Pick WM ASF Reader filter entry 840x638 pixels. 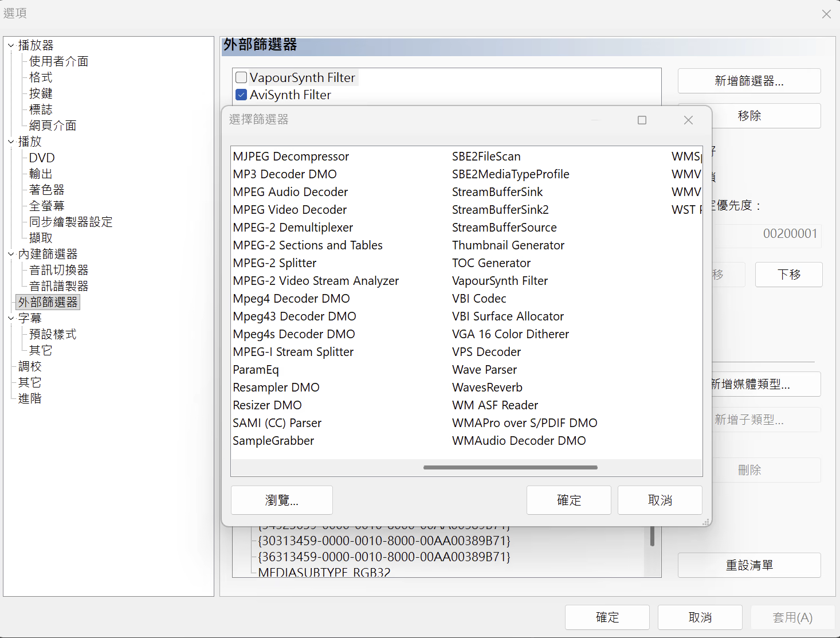(495, 405)
